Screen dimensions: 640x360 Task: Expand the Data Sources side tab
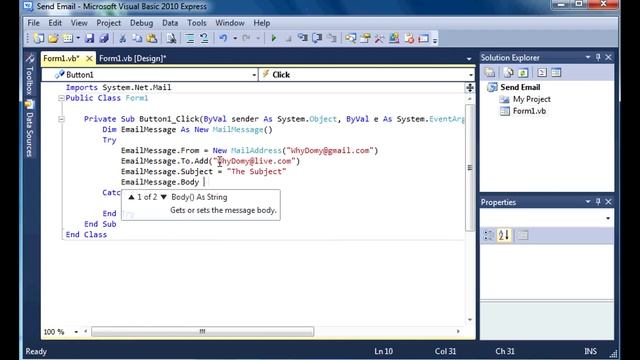pos(29,129)
